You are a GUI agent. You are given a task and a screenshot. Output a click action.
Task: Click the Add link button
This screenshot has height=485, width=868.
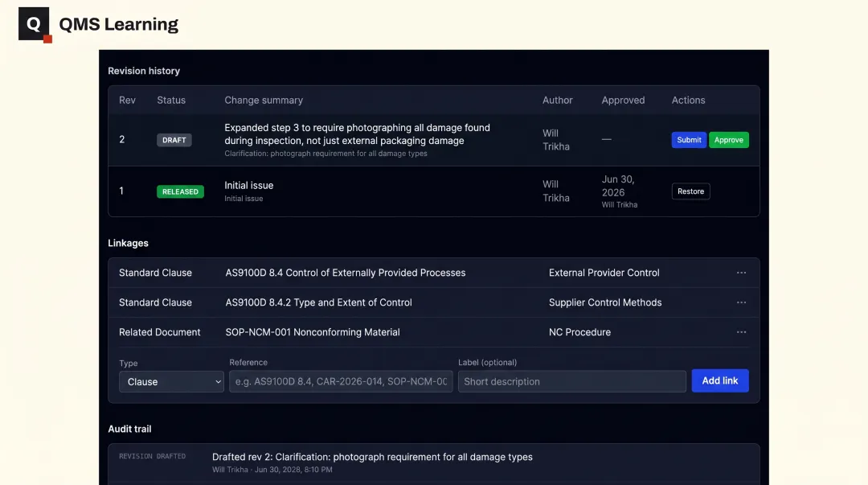pyautogui.click(x=719, y=380)
